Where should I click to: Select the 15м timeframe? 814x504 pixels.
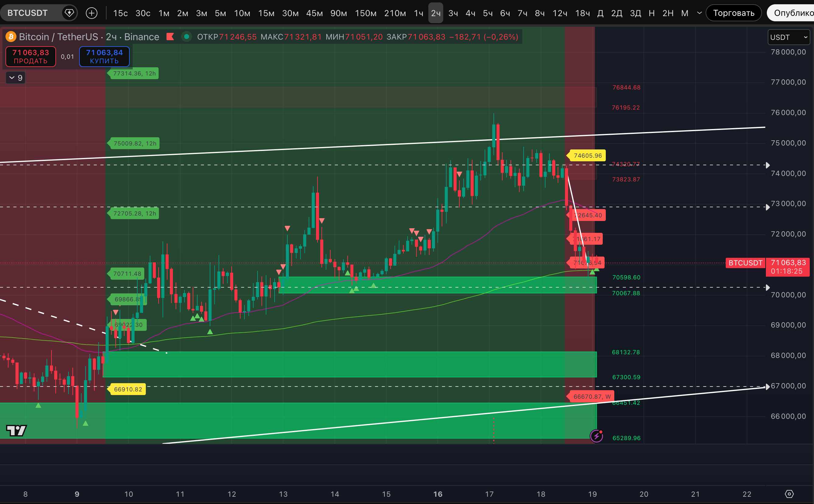click(266, 13)
